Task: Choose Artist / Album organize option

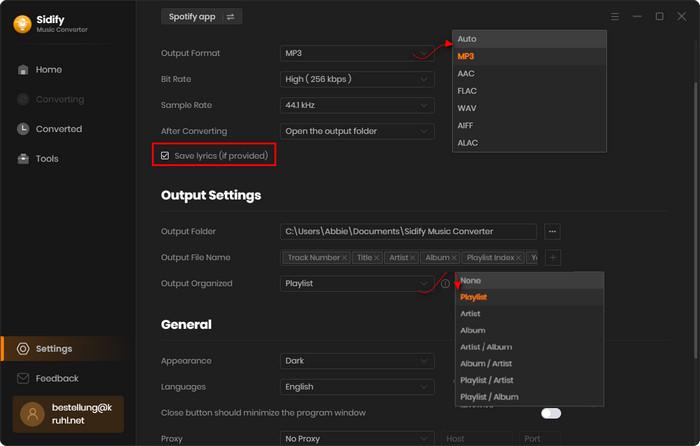Action: 487,347
